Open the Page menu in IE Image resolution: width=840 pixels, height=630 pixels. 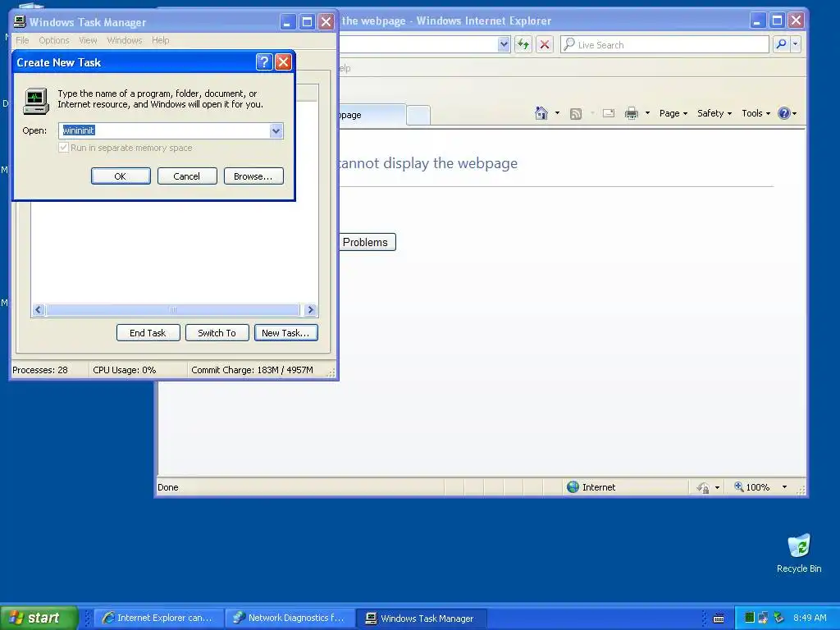[x=673, y=113]
